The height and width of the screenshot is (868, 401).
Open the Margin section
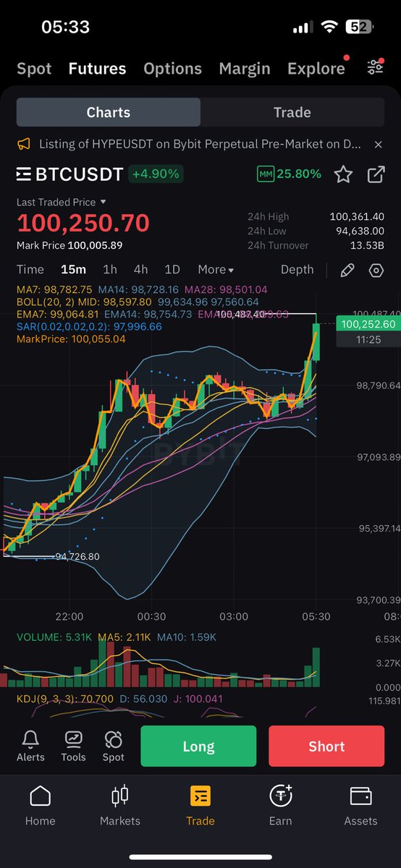pos(245,69)
